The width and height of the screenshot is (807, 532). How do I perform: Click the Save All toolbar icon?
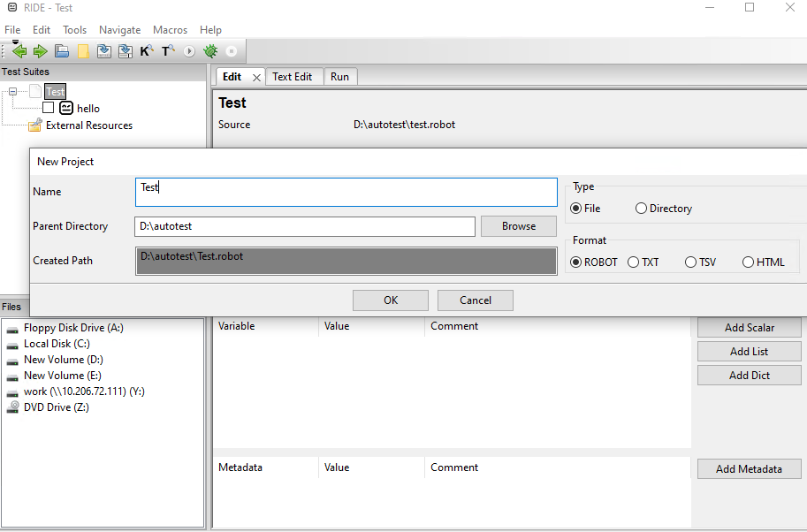coord(125,51)
